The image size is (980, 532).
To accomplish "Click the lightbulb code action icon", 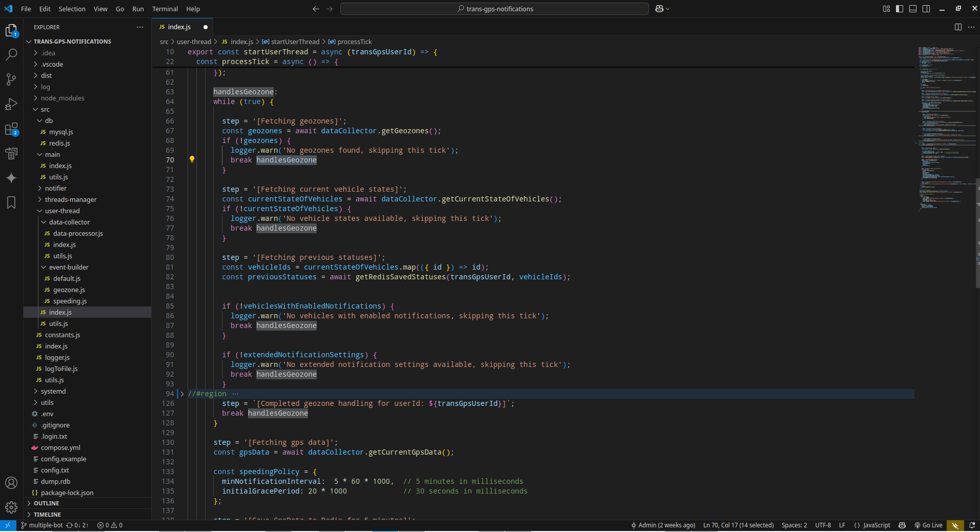I will coord(192,159).
